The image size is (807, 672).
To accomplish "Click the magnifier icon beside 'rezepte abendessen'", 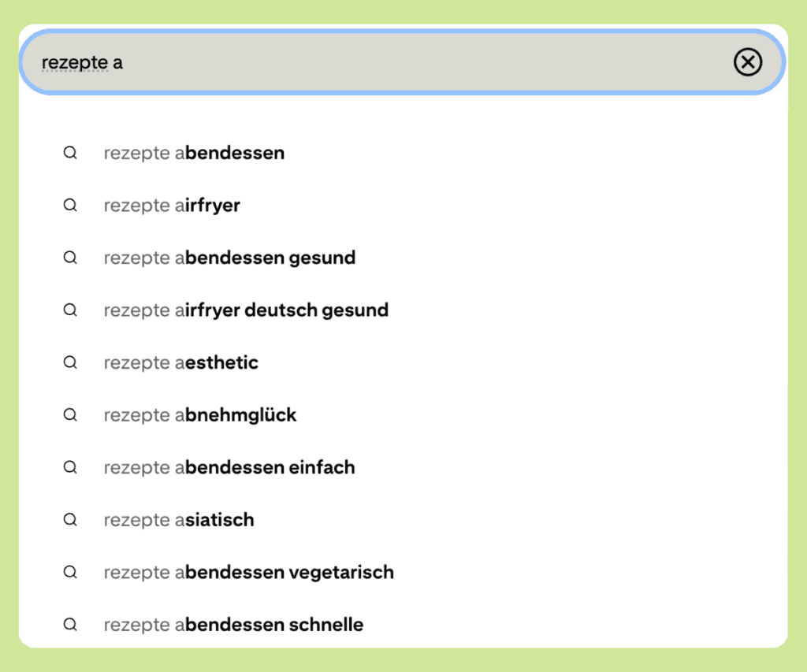I will point(70,153).
